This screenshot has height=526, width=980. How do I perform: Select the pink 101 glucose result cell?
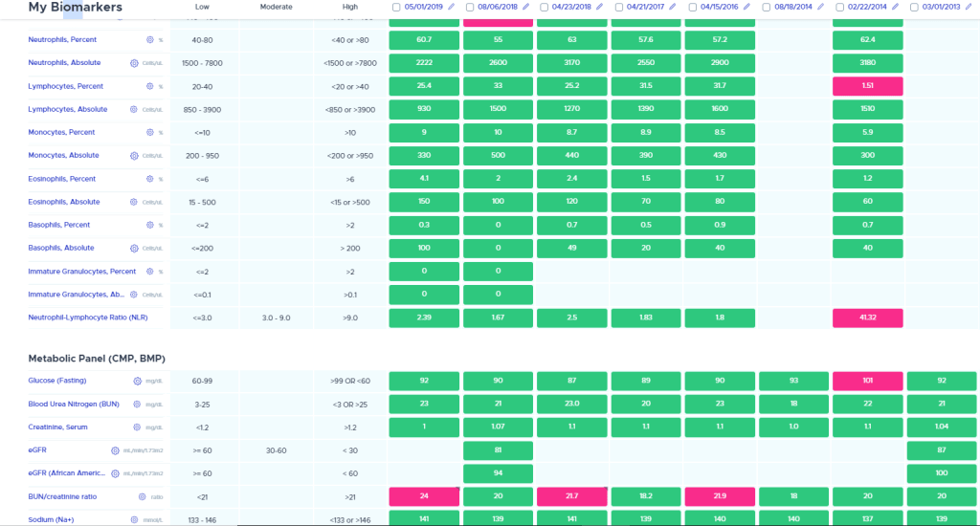[867, 381]
